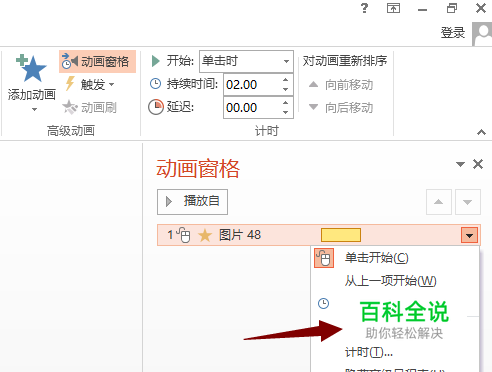Choose Timing (计时) menu item
Image resolution: width=492 pixels, height=372 pixels.
tap(395, 352)
